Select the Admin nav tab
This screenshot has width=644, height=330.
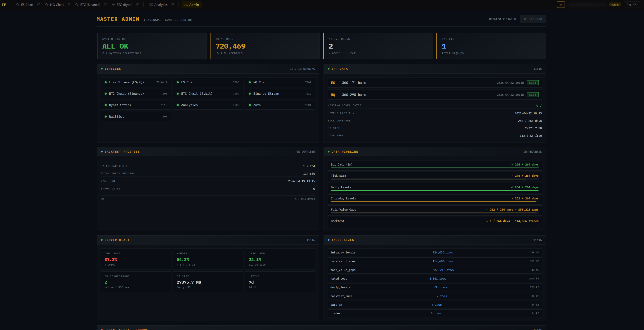tap(191, 5)
